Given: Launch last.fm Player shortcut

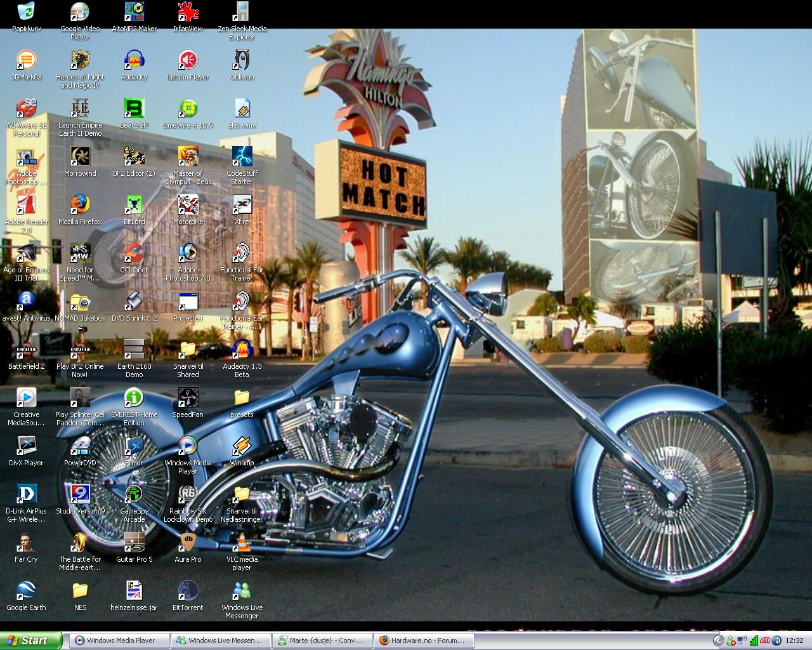Looking at the screenshot, I should (188, 65).
